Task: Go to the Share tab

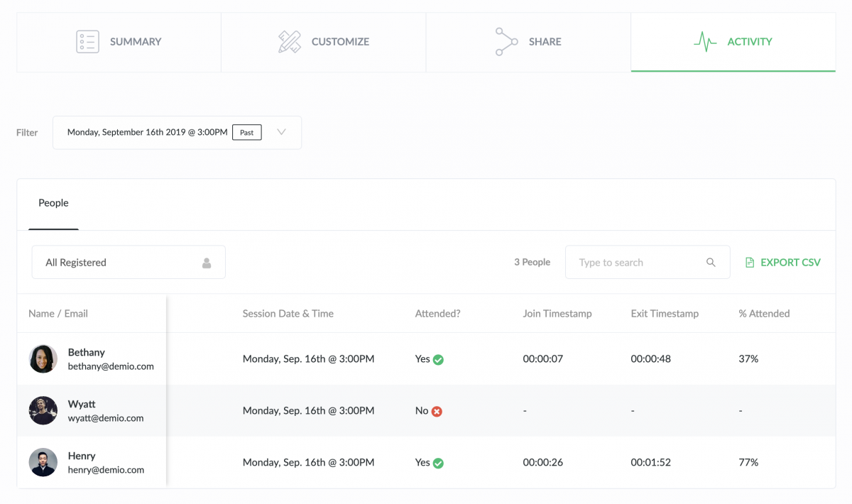Action: point(528,42)
